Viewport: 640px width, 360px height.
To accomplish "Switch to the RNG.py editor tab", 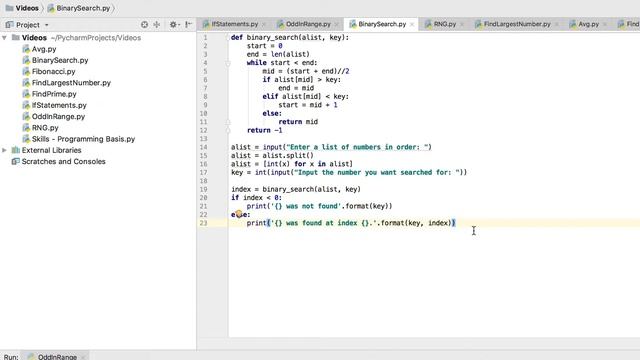I will [x=445, y=24].
